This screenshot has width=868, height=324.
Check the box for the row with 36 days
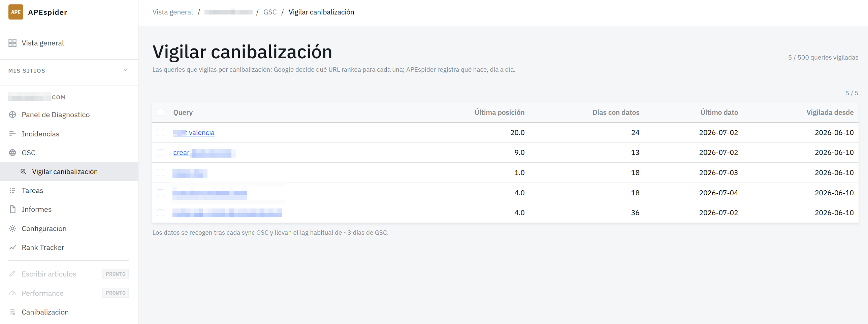[160, 213]
